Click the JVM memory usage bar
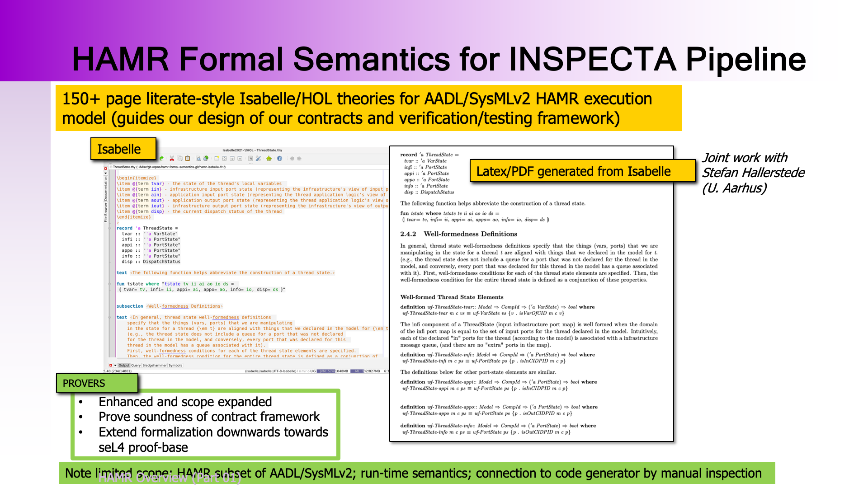The image size is (868, 488). tap(332, 371)
